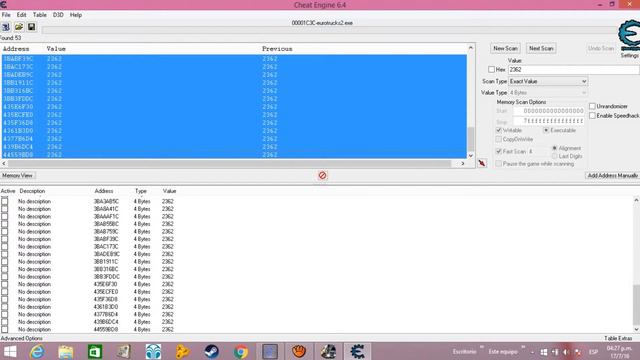The image size is (640, 360).
Task: Click the Start memory address field
Action: [549, 111]
